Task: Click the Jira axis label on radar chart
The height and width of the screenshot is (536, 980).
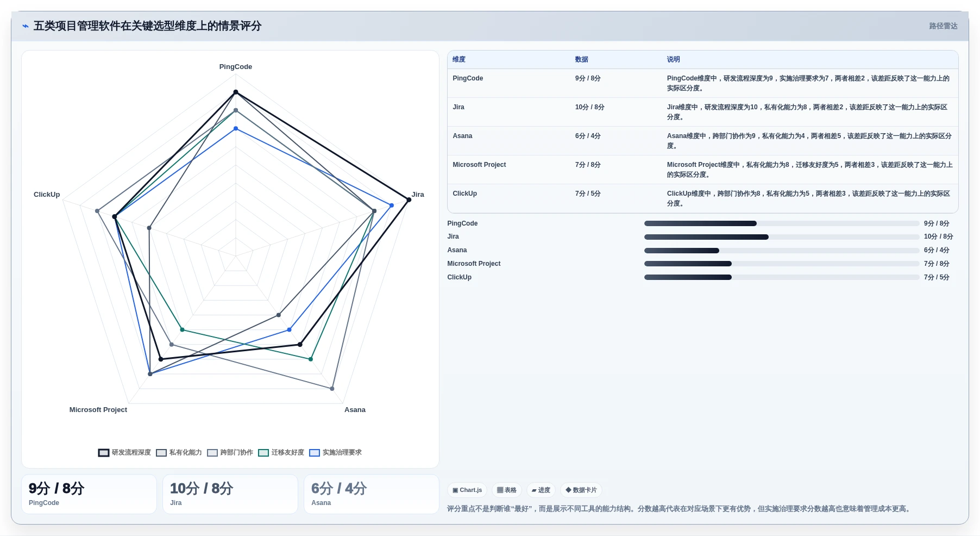Action: pyautogui.click(x=418, y=195)
